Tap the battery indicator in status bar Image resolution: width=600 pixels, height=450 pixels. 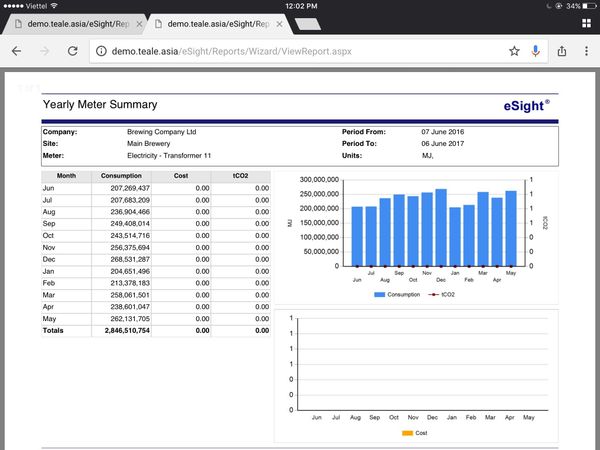(x=589, y=6)
